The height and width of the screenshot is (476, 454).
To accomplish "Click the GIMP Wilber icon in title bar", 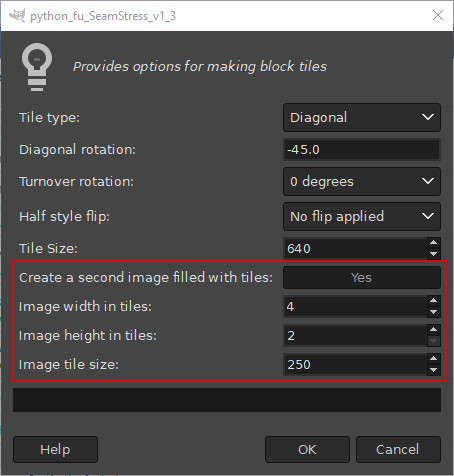I will click(17, 15).
